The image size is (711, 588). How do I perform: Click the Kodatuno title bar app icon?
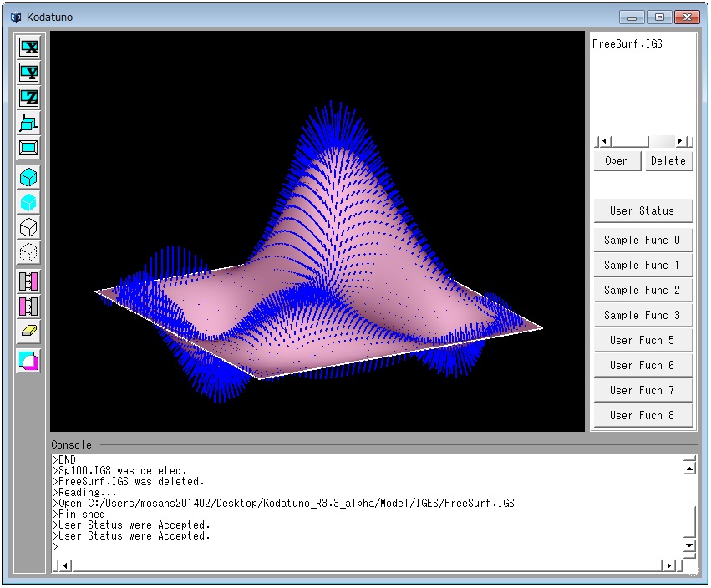tap(16, 18)
